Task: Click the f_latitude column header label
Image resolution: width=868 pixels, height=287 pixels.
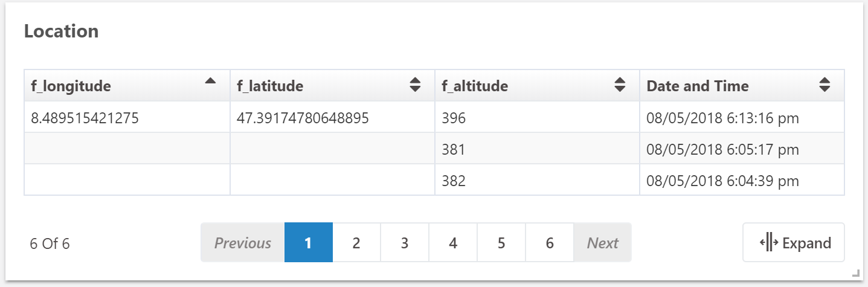Action: pos(270,86)
